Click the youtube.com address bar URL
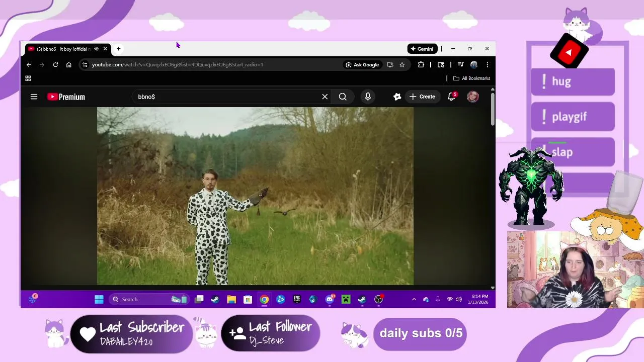This screenshot has height=362, width=644. point(177,64)
